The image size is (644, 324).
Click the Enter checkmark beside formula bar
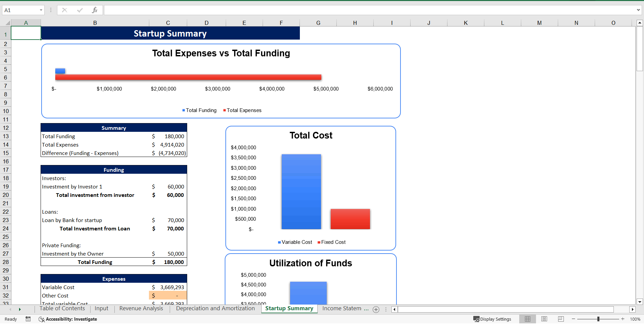click(x=80, y=10)
